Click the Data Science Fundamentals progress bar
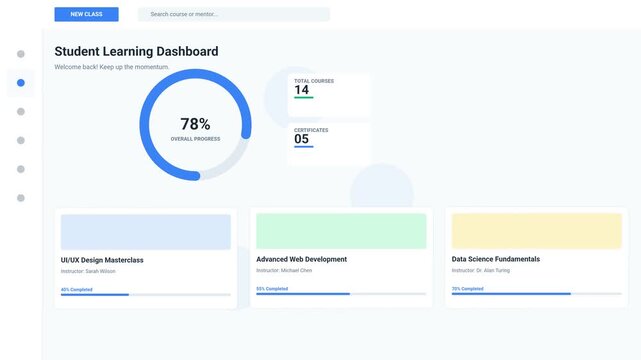 [537, 294]
